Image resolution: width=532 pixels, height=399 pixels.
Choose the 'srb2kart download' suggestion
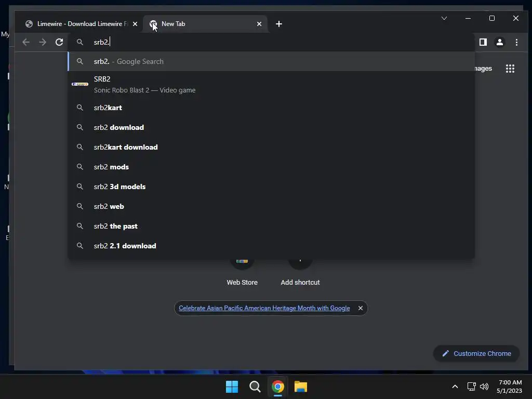pos(271,147)
